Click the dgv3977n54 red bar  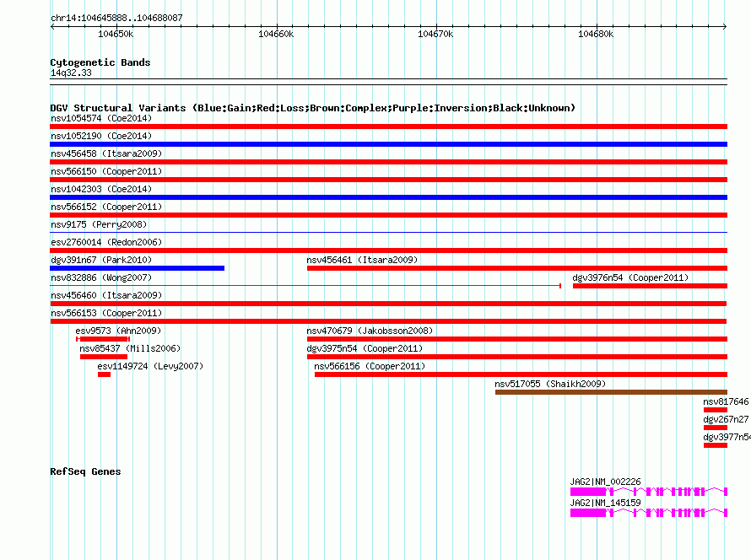click(716, 445)
